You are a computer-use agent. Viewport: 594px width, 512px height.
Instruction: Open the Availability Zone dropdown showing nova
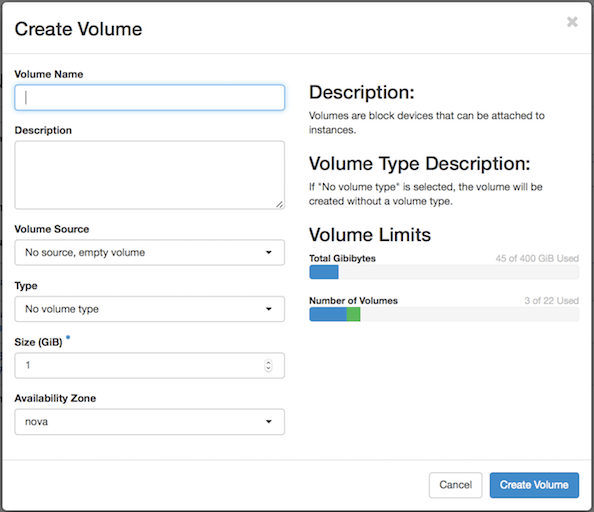click(150, 421)
